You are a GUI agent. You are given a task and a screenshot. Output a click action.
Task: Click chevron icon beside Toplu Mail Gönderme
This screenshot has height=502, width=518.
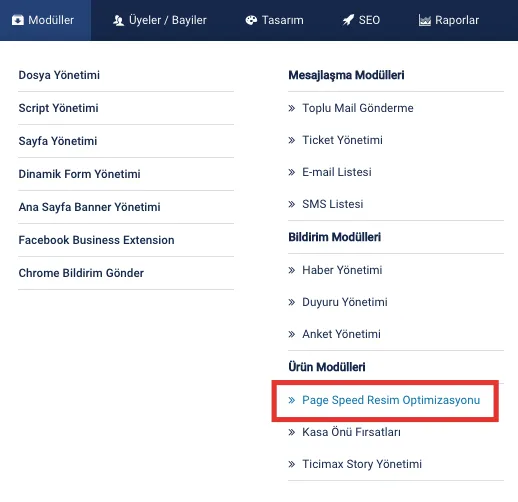point(292,108)
